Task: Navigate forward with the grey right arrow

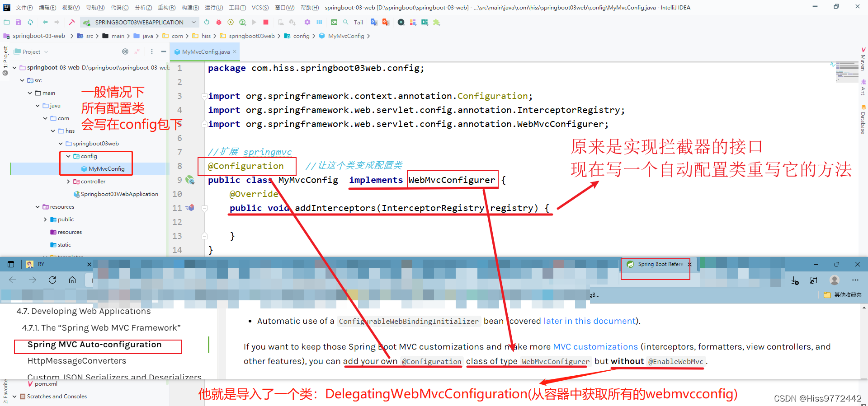Action: [57, 22]
